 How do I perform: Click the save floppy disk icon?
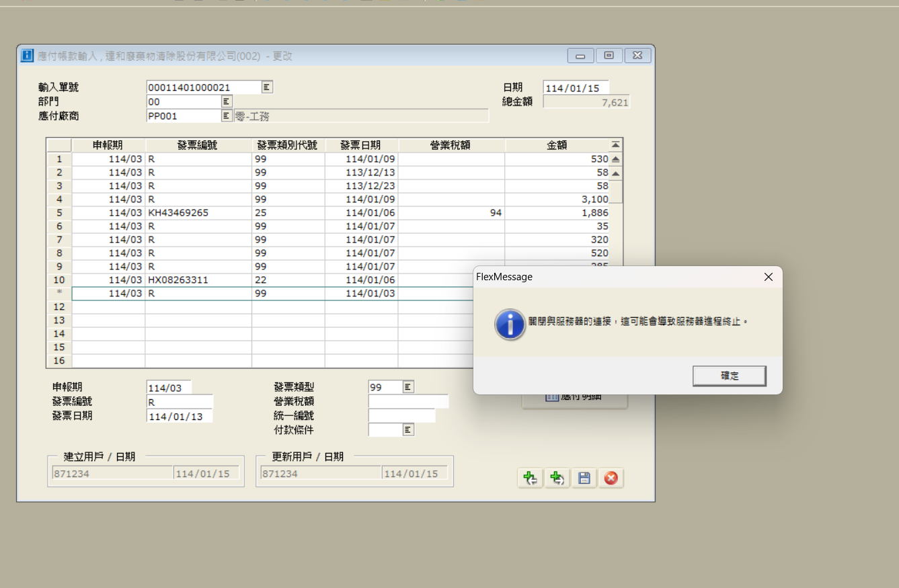click(584, 478)
